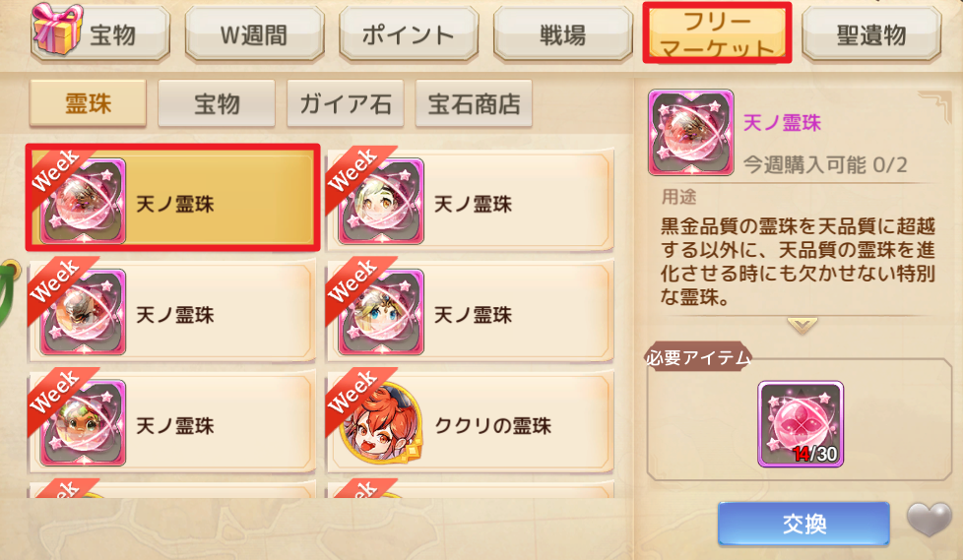
Task: Expand description with the yellow down chevron
Action: 802,325
